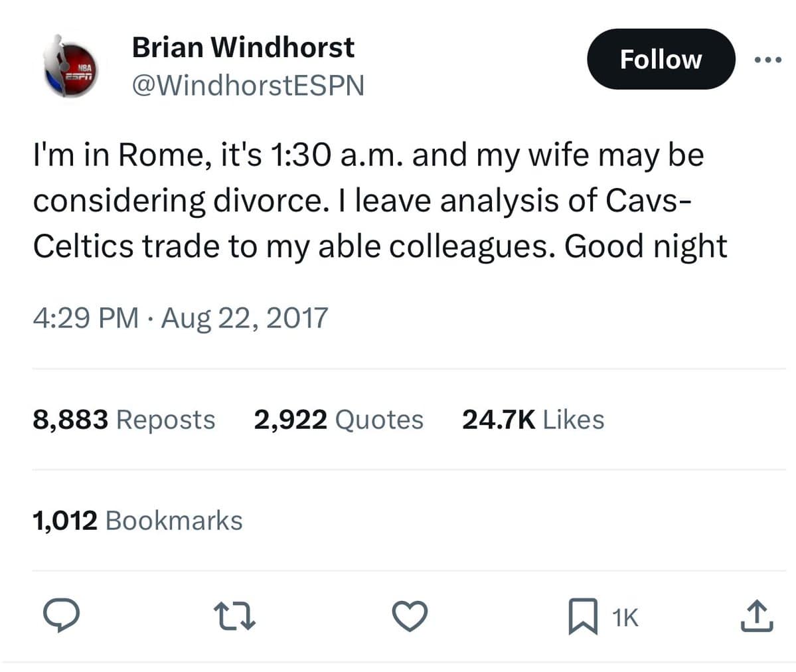
Task: Open Brian Windhorst's profile picture
Action: click(x=69, y=66)
